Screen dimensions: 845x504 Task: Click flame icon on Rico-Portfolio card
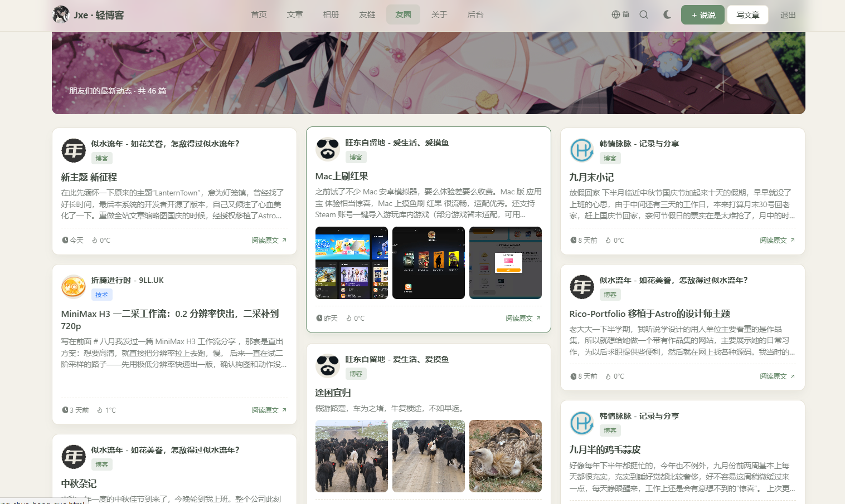pos(608,376)
